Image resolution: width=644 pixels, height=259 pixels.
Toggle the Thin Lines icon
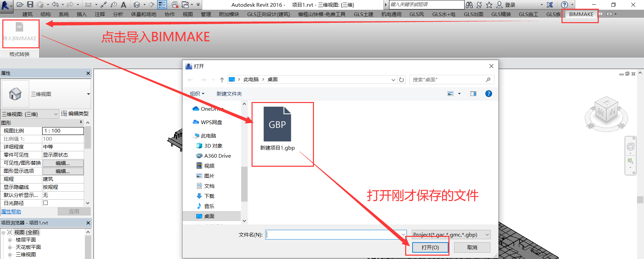(x=162, y=5)
